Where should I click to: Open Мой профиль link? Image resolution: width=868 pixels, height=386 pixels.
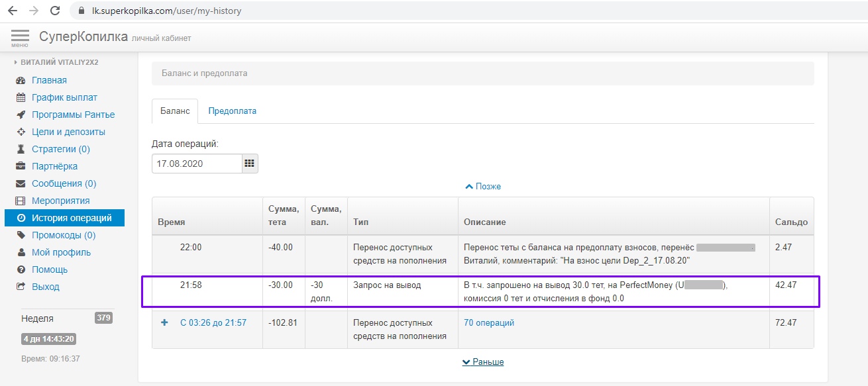click(x=61, y=252)
